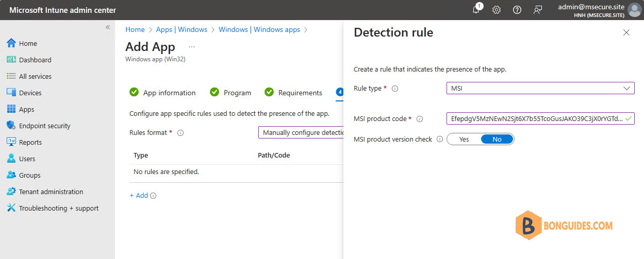
Task: Open Devices in sidebar
Action: (x=30, y=93)
